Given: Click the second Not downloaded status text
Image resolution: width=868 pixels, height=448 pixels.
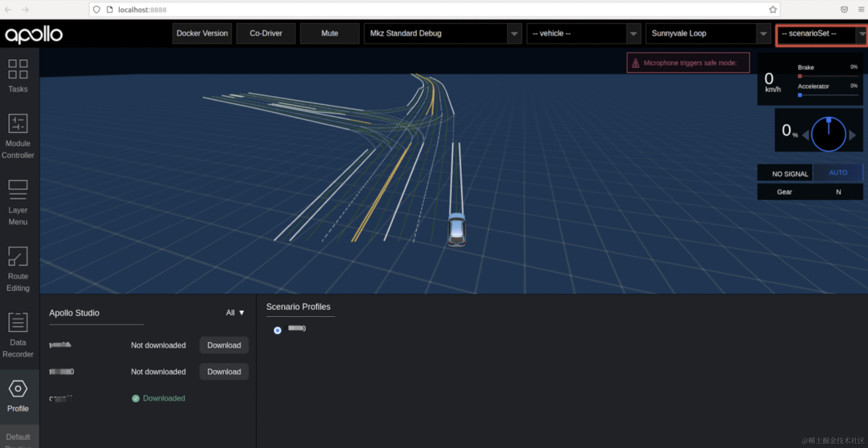Looking at the screenshot, I should point(158,372).
